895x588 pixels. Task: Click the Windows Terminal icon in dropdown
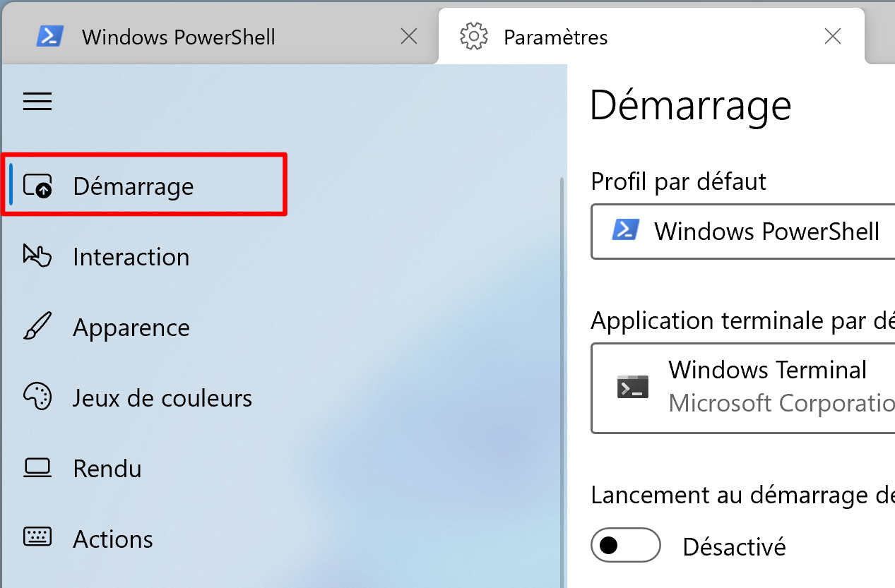pos(633,387)
